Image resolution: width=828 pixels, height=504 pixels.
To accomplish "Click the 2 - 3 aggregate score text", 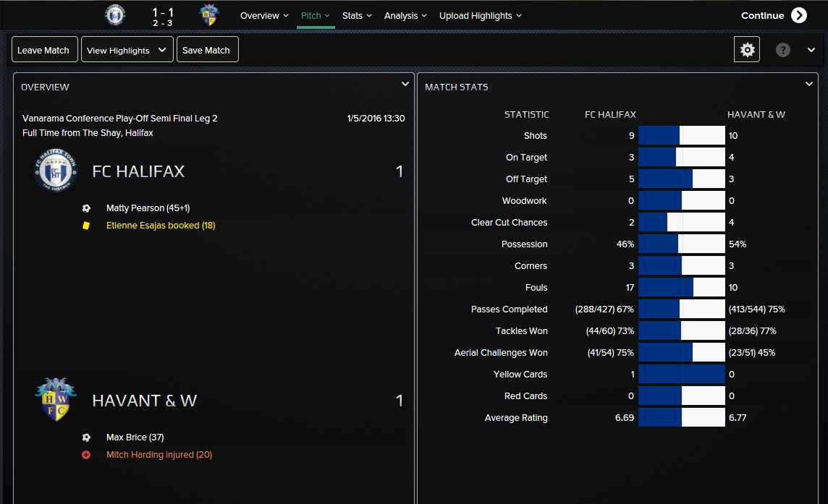I will coord(163,23).
